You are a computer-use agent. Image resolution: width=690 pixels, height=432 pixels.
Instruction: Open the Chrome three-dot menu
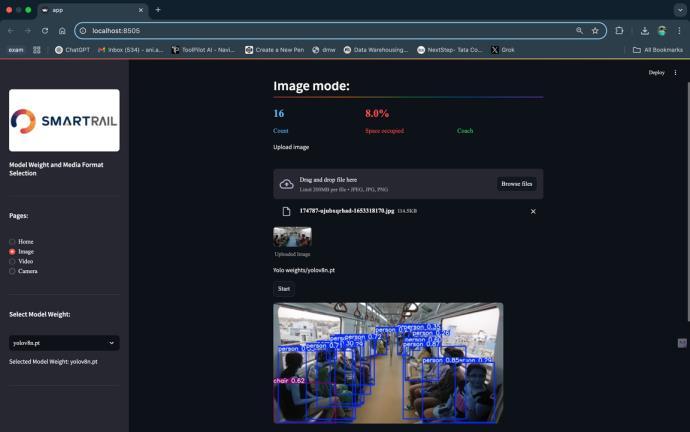679,31
